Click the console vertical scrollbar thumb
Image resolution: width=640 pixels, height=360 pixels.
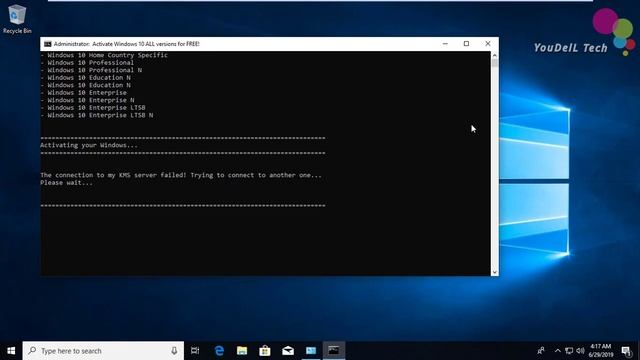495,63
